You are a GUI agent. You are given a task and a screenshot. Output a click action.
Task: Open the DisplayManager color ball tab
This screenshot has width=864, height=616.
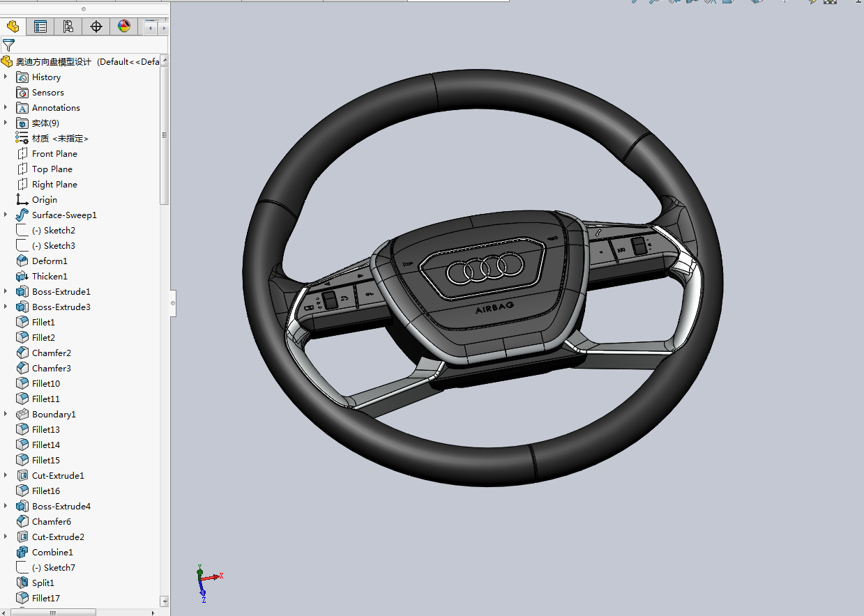tap(124, 26)
